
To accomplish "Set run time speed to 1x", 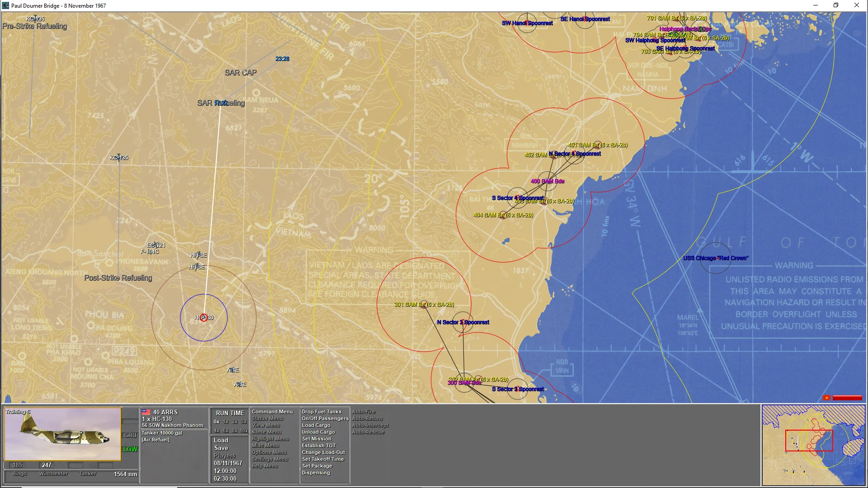I will 226,422.
